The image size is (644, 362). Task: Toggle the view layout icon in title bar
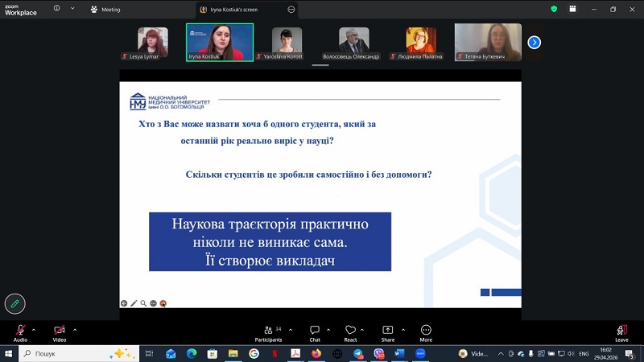pyautogui.click(x=572, y=9)
